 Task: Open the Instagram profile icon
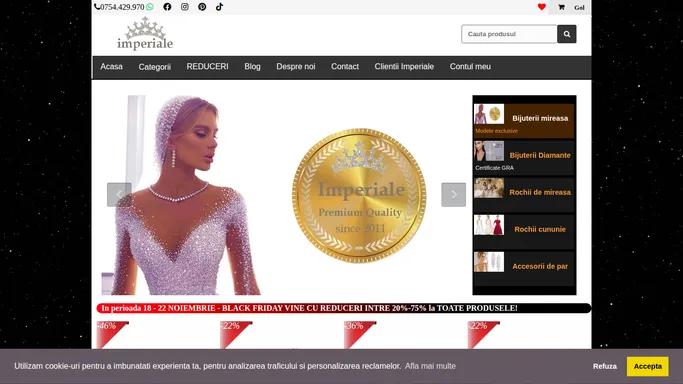185,7
